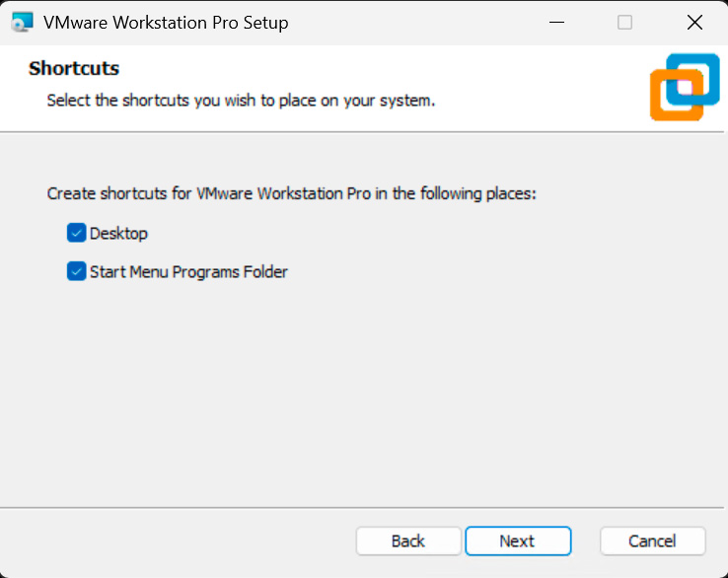728x578 pixels.
Task: Click the window title text in title bar
Action: [x=166, y=22]
